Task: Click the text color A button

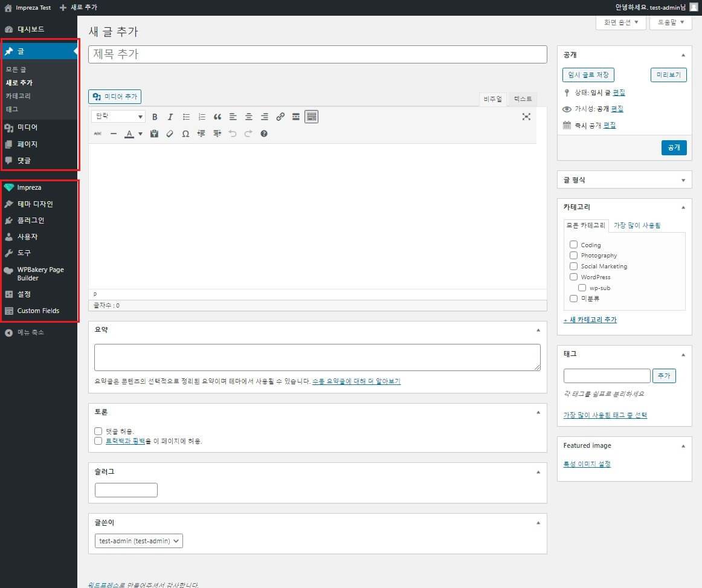Action: (x=129, y=134)
